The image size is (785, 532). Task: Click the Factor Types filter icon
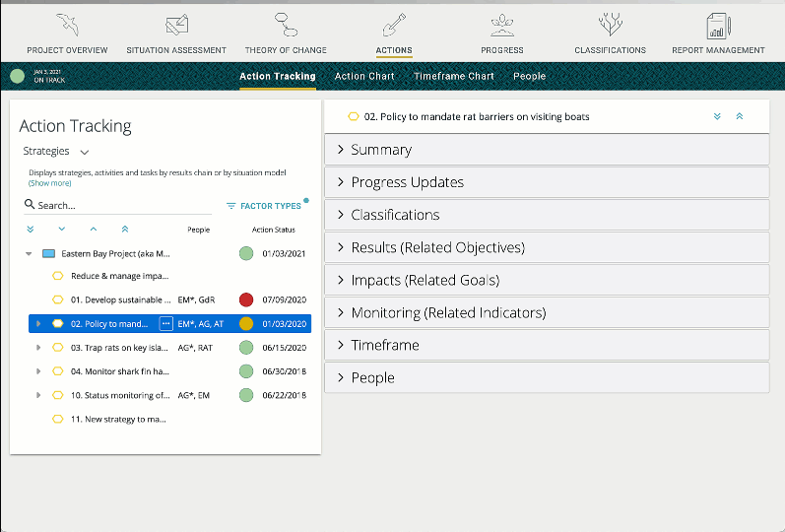(x=230, y=206)
